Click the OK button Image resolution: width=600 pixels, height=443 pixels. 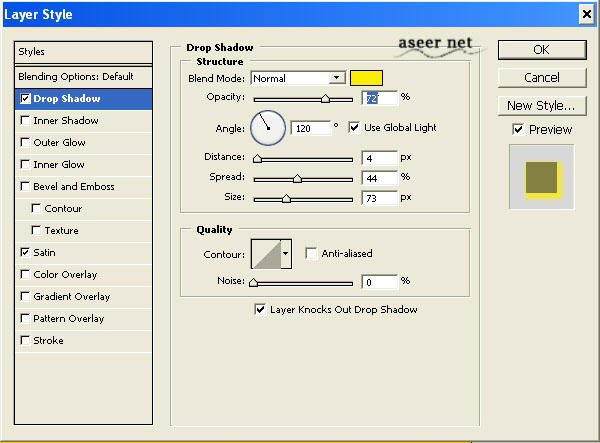pos(542,50)
